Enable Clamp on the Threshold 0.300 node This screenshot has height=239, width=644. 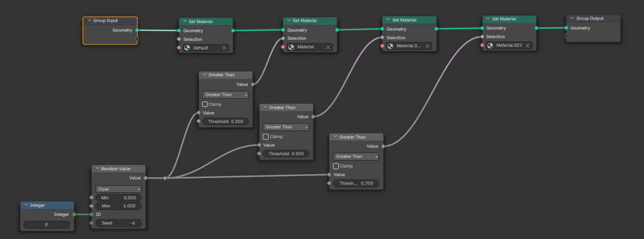coord(205,104)
